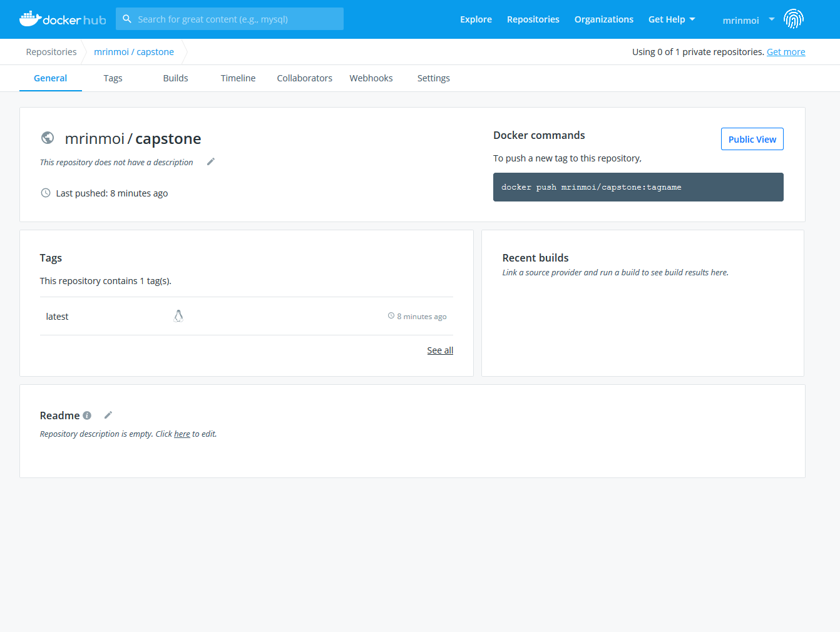This screenshot has width=840, height=632.
Task: Open the Builds tab
Action: [176, 78]
